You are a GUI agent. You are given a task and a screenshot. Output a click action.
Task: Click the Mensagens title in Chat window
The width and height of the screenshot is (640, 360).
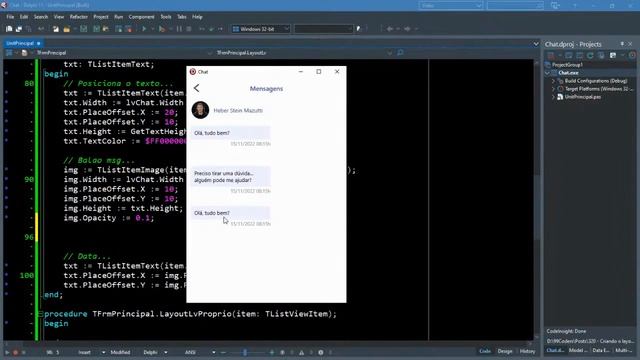(x=266, y=89)
